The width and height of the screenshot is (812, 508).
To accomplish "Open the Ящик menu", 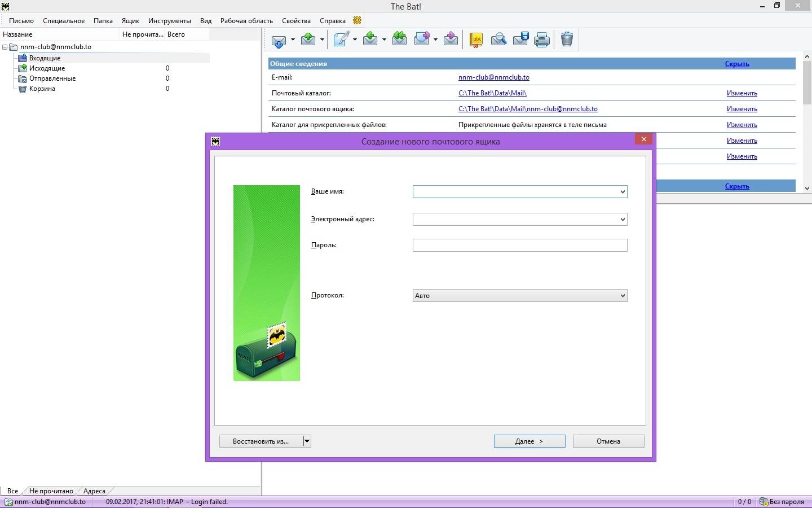I will 130,21.
